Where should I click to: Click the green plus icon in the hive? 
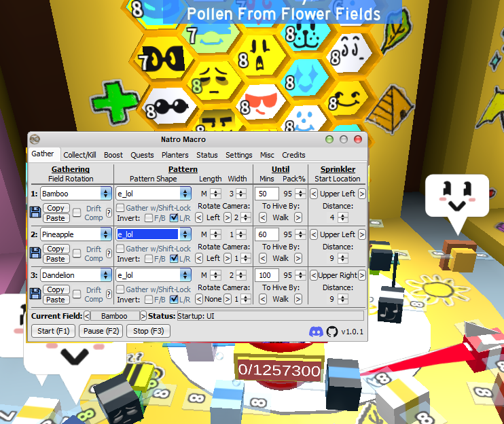pos(114,103)
